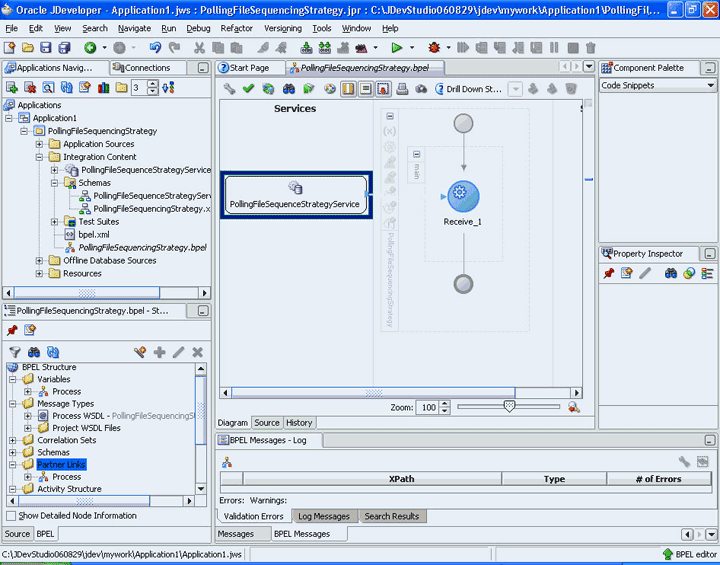
Task: Toggle the highlighted layout button in BPEL toolbar
Action: pos(348,88)
